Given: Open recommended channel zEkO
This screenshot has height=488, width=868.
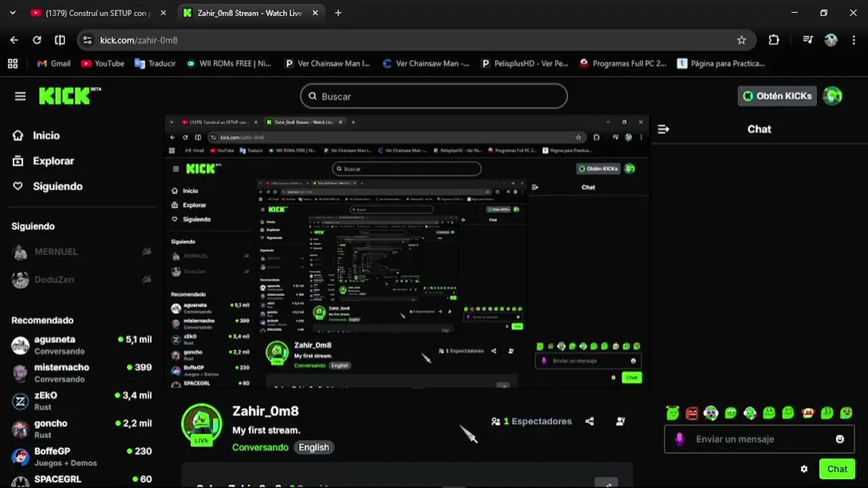Looking at the screenshot, I should coord(81,401).
